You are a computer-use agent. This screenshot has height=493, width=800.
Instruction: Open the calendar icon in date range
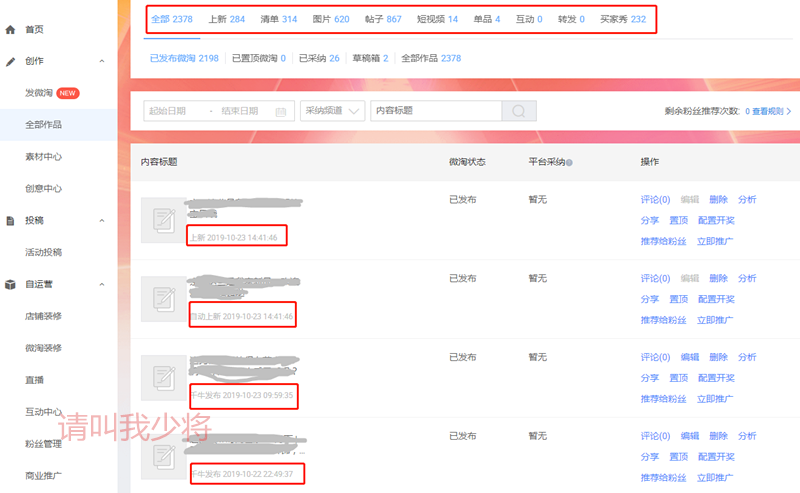[x=281, y=111]
